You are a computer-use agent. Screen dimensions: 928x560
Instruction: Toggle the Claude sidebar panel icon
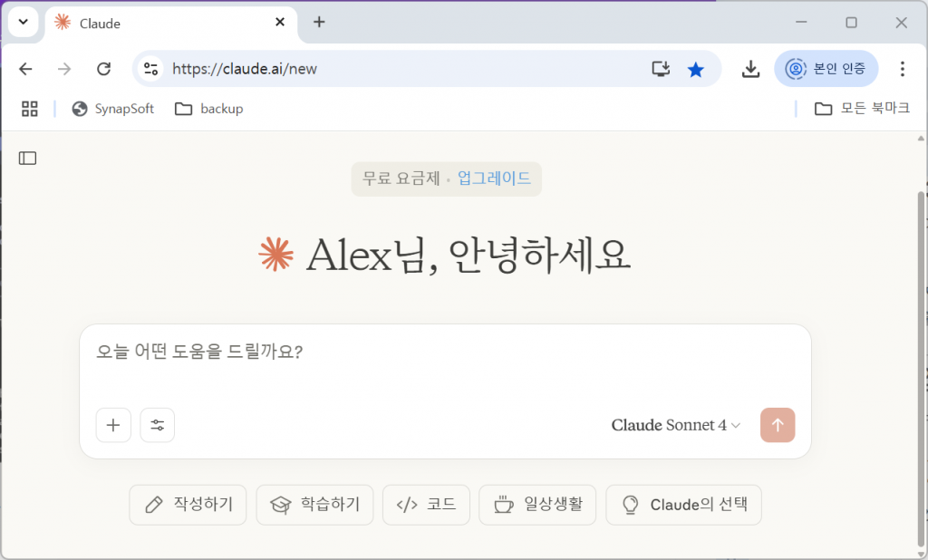click(x=28, y=159)
